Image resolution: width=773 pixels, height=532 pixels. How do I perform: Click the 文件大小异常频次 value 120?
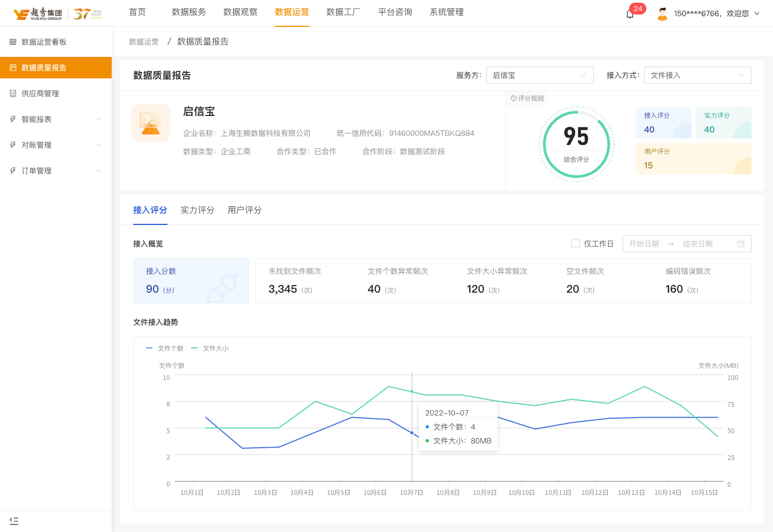[476, 289]
